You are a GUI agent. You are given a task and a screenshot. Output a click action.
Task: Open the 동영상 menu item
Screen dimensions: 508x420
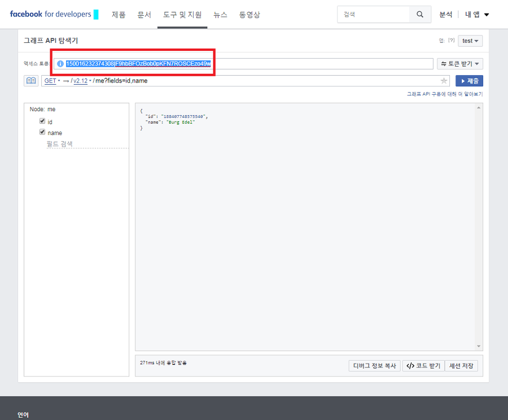[x=249, y=15]
